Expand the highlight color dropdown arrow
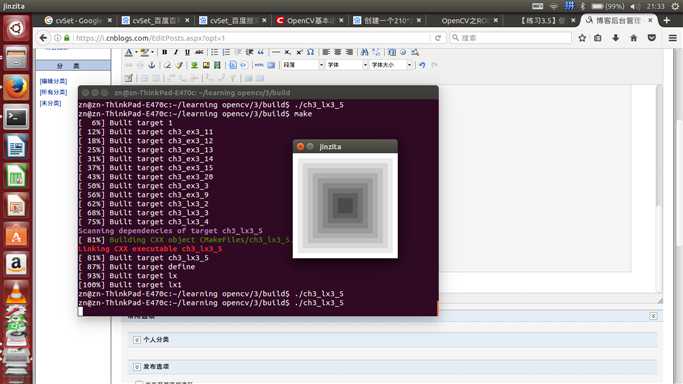This screenshot has height=384, width=683. (152, 52)
